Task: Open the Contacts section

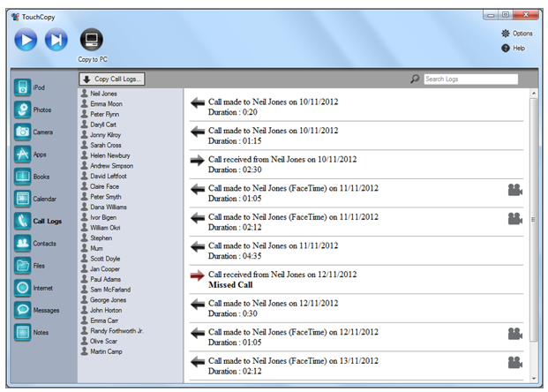Action: tap(35, 244)
